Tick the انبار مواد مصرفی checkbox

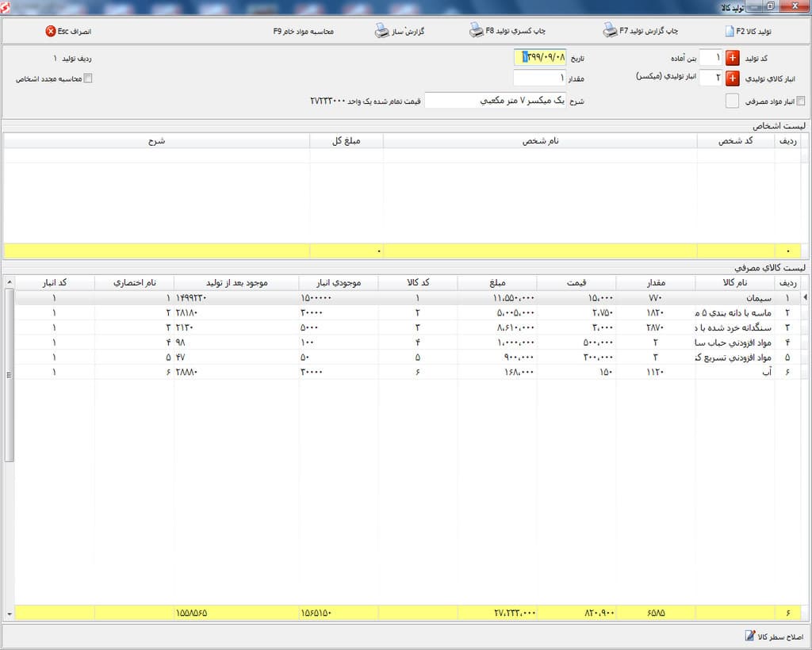[800, 101]
